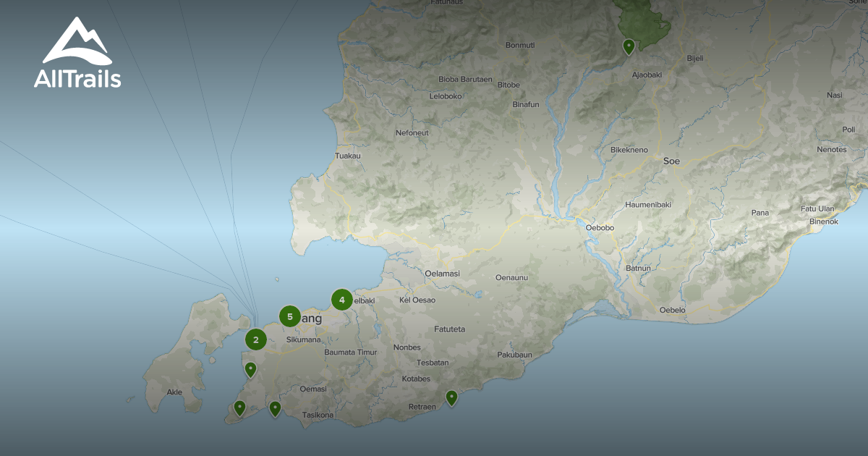Viewport: 868px width, 456px height.
Task: Click the trail pin near Ajaobaki
Action: click(629, 47)
